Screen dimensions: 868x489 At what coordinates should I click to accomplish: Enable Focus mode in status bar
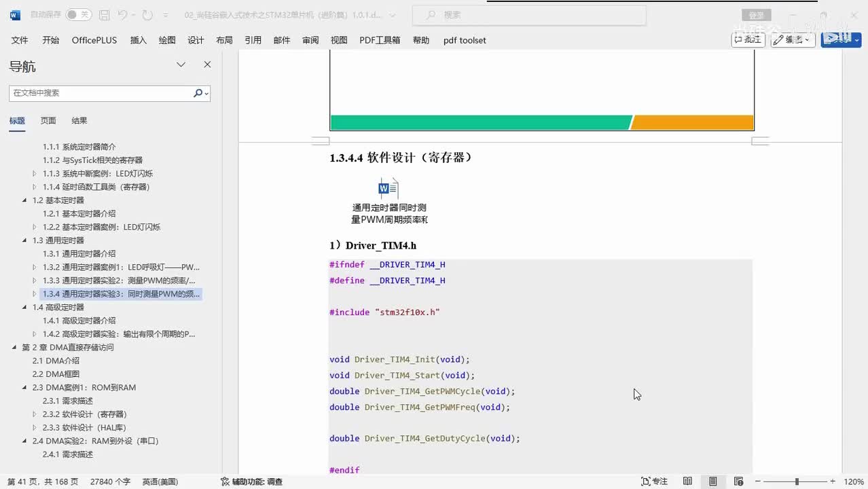pos(655,482)
